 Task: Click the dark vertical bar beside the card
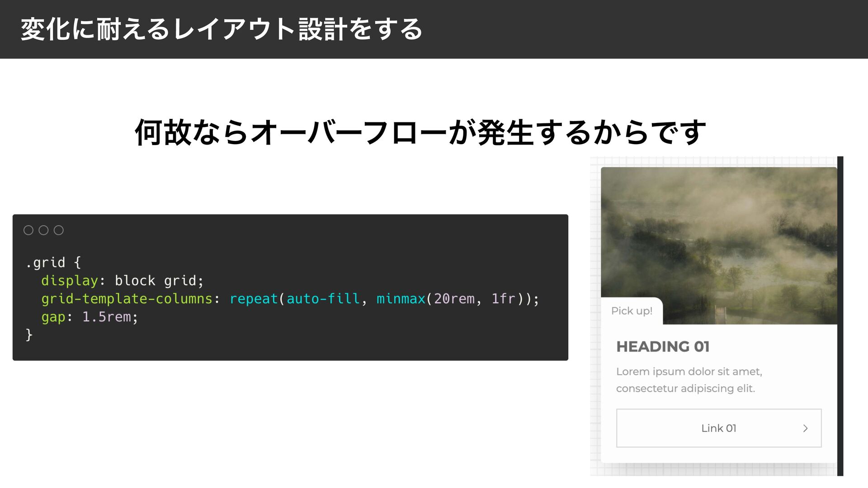pyautogui.click(x=840, y=316)
